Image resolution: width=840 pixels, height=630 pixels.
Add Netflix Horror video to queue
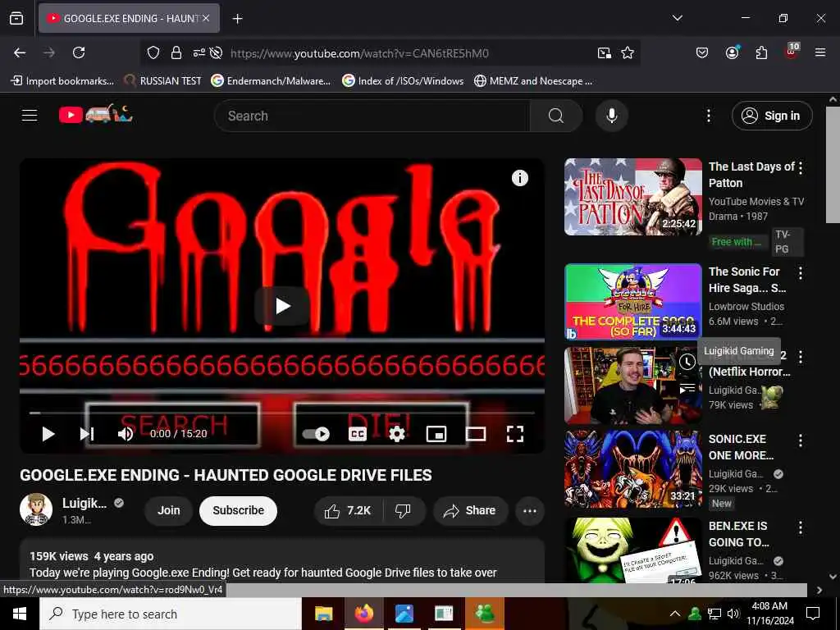point(687,388)
